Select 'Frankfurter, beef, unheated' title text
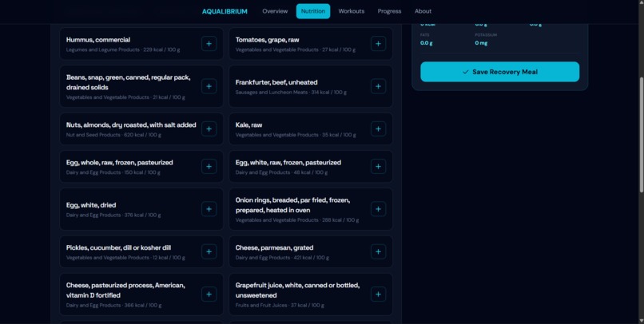644x324 pixels. click(276, 82)
